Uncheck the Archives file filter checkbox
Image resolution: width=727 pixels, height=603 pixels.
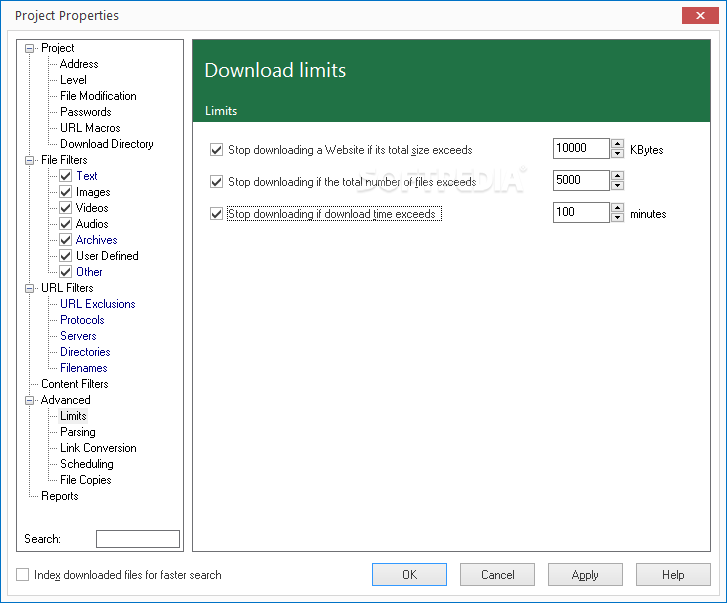(x=66, y=240)
